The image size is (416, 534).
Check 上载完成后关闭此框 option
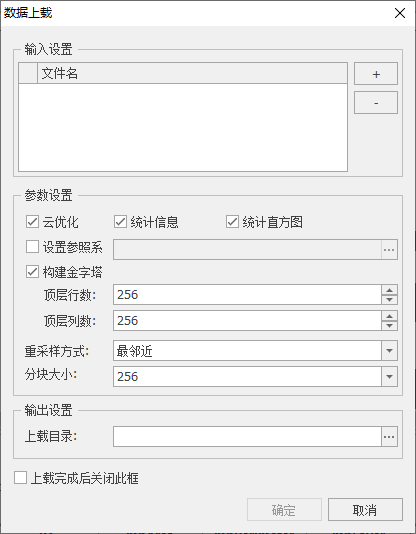(20, 477)
